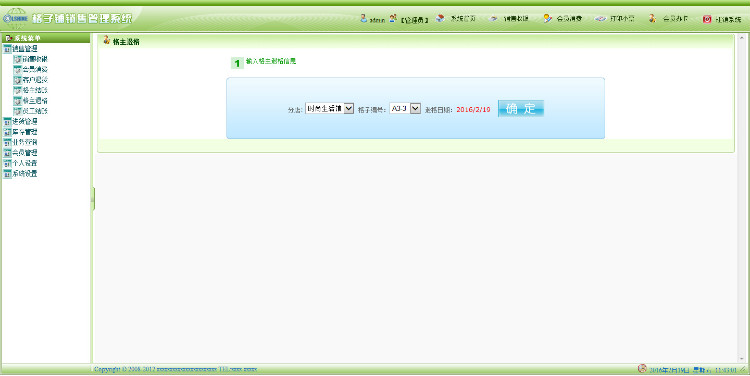Screen dimensions: 750x376
Task: Click the person icon in the 格主退格 panel header
Action: pyautogui.click(x=107, y=40)
